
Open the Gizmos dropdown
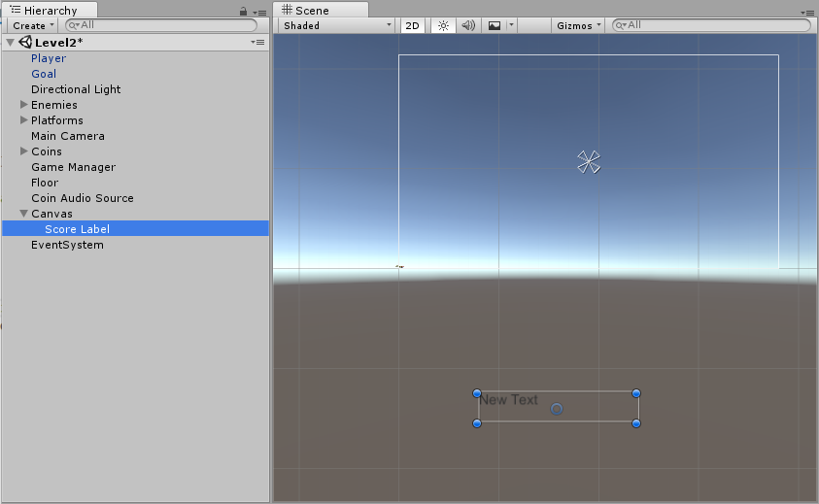[578, 25]
